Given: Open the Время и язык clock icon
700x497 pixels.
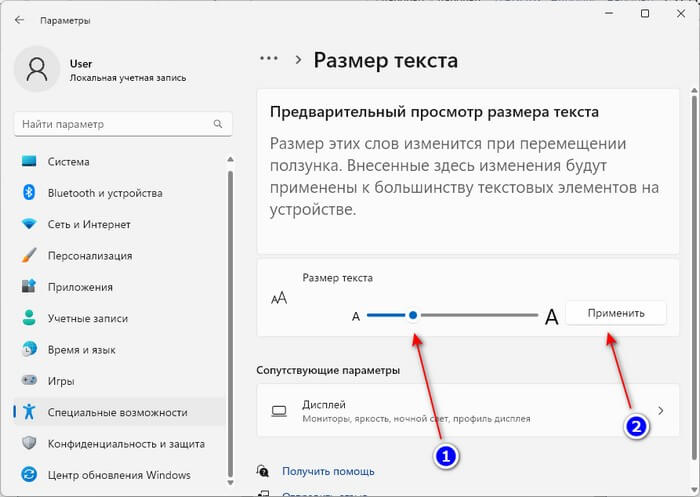Looking at the screenshot, I should click(29, 349).
